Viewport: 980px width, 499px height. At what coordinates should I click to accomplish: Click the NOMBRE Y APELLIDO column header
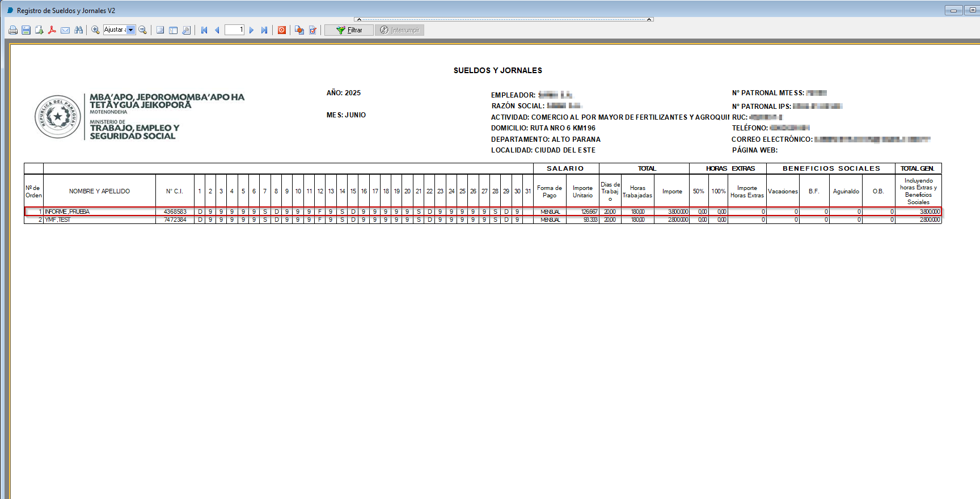pos(99,191)
